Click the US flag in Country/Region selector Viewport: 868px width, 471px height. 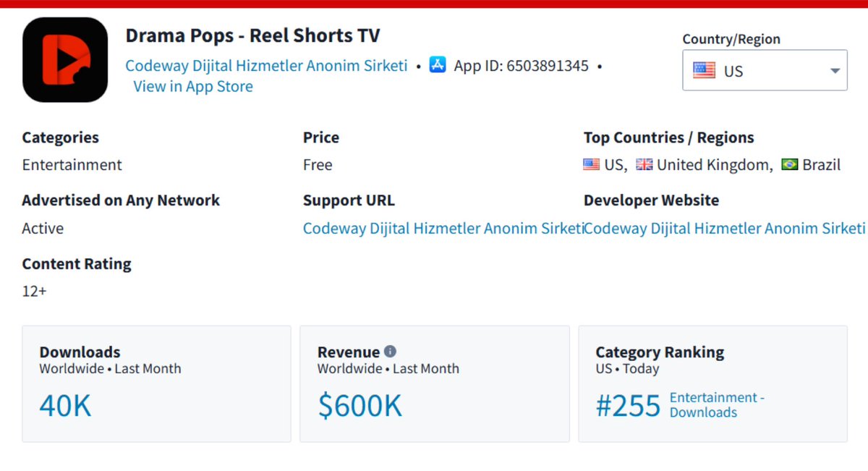704,70
